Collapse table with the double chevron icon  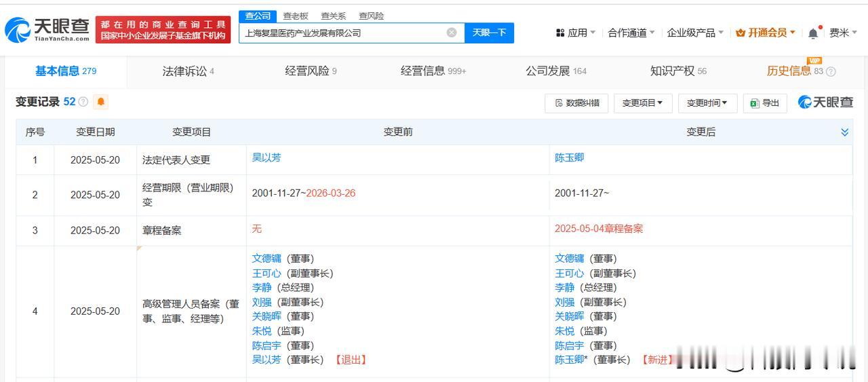(844, 132)
